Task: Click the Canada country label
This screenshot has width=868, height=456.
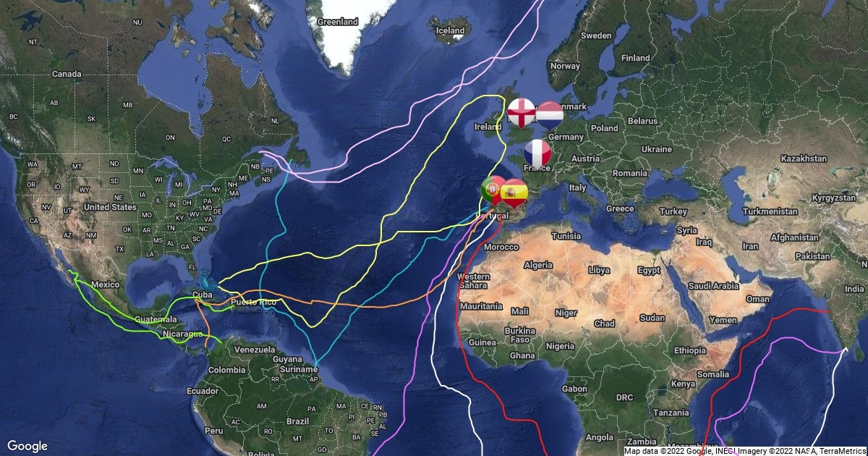Action: (67, 74)
